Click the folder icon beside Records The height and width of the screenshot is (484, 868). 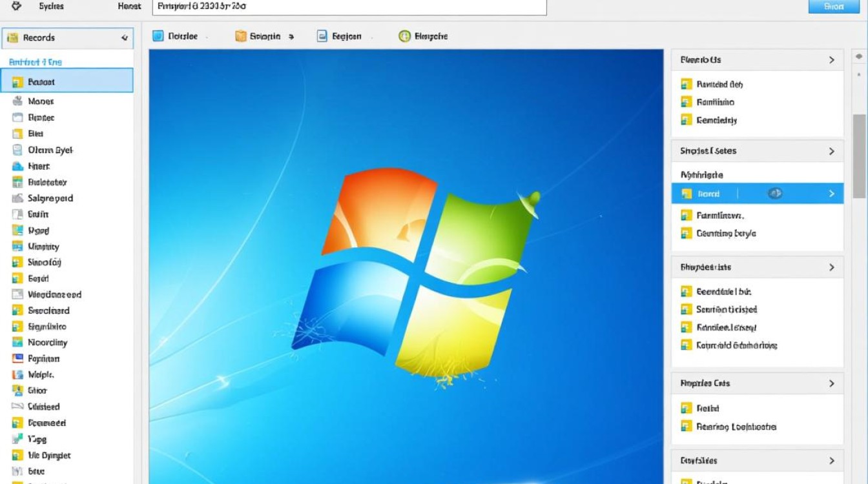(x=12, y=38)
